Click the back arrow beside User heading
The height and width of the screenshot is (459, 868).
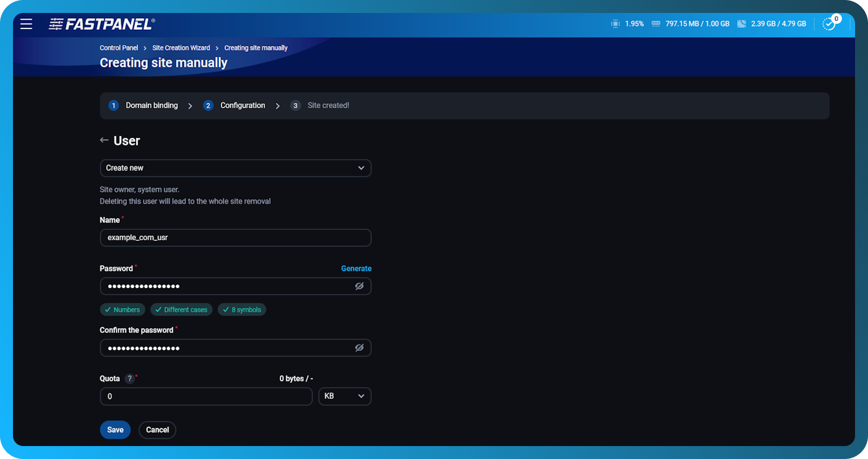(x=104, y=140)
